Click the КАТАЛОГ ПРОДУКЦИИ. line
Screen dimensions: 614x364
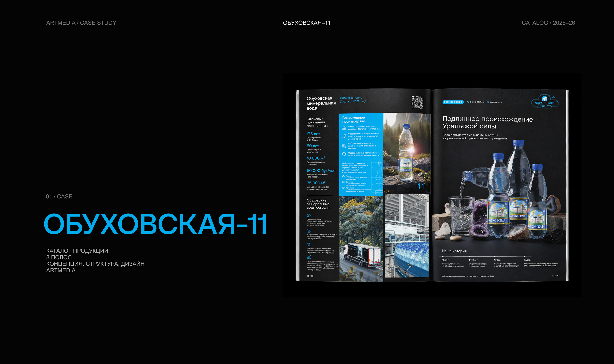78,251
